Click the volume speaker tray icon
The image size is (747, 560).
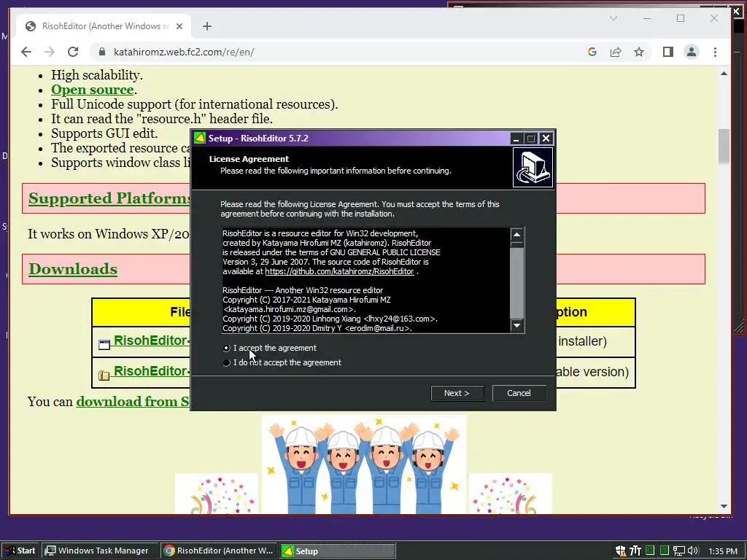693,551
